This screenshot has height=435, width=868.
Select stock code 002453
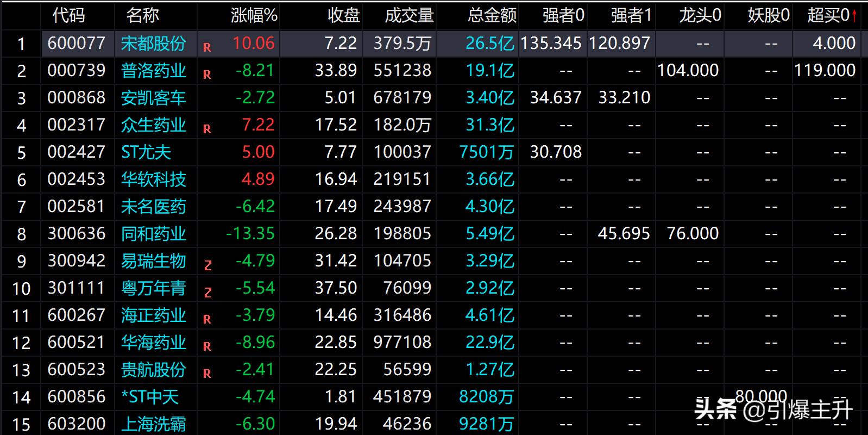click(77, 179)
